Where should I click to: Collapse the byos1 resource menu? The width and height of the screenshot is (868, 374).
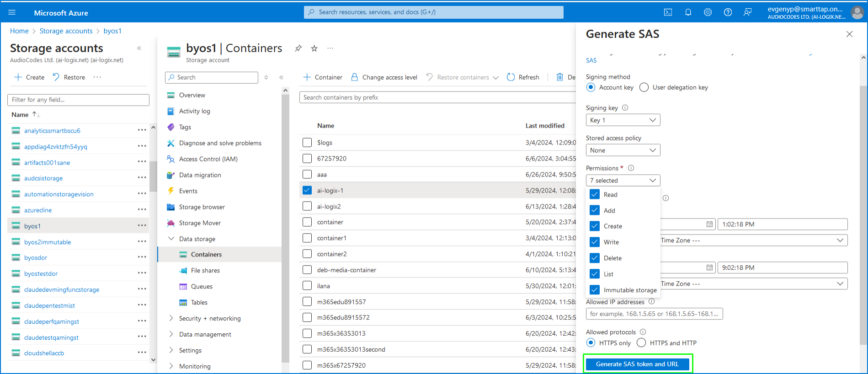(x=281, y=77)
